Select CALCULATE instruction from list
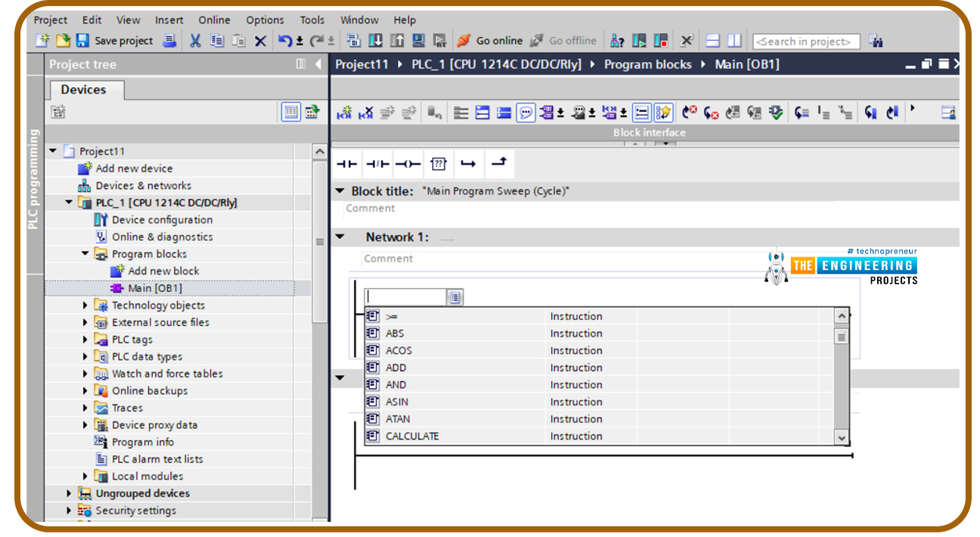 click(x=599, y=436)
